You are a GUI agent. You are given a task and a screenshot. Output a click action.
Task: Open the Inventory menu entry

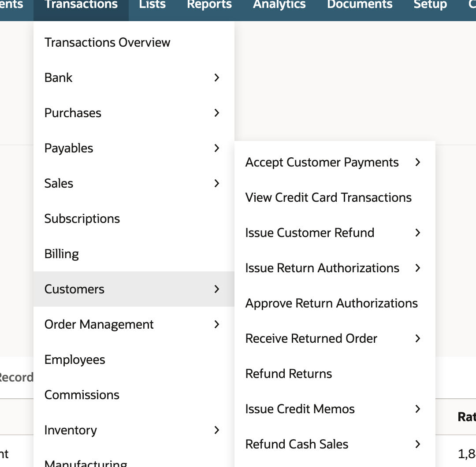click(134, 430)
